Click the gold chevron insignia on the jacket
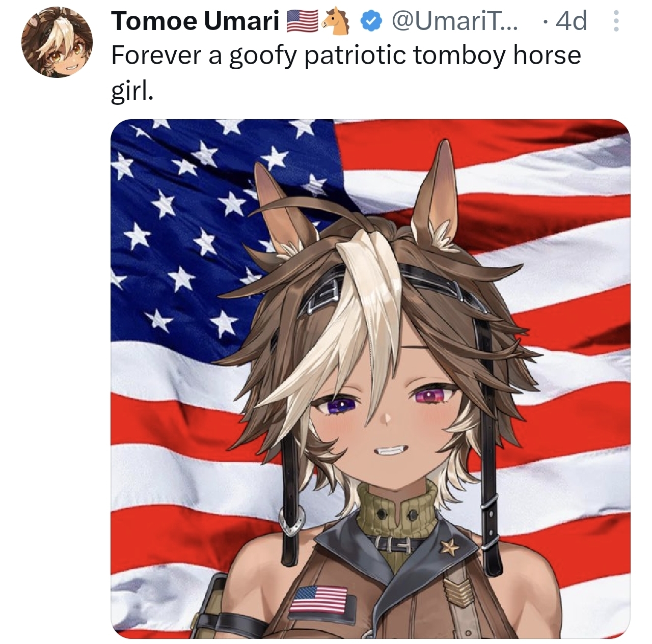Screen dimensions: 652x644 click(x=457, y=592)
